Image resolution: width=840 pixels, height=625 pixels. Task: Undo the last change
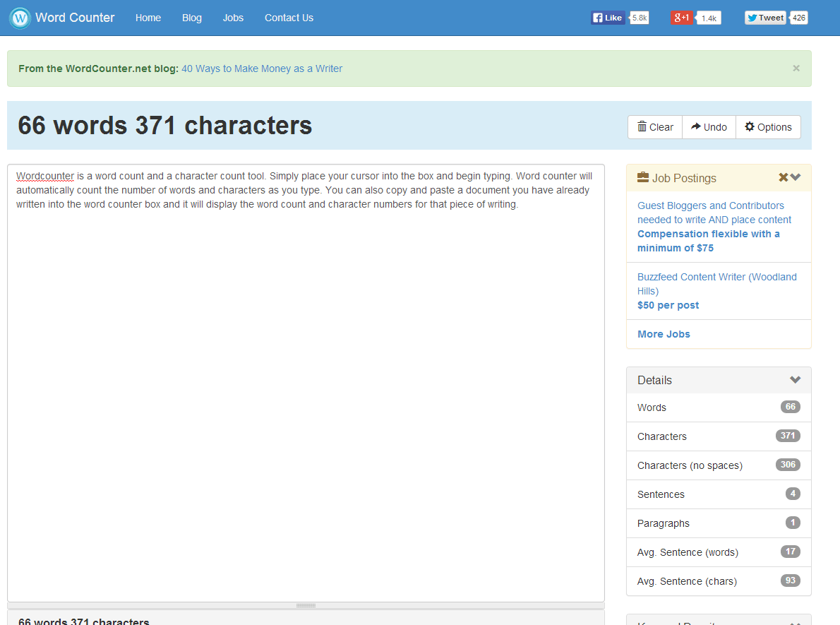coord(709,127)
